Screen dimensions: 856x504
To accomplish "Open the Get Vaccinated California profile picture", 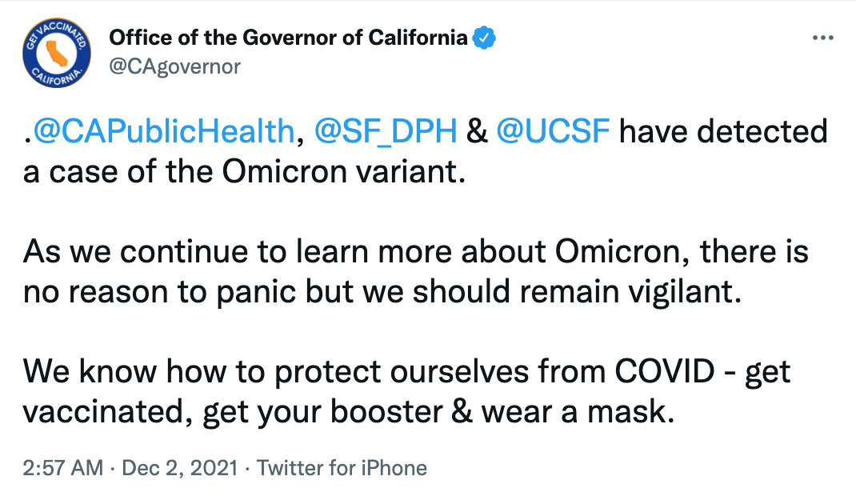I will [x=56, y=53].
